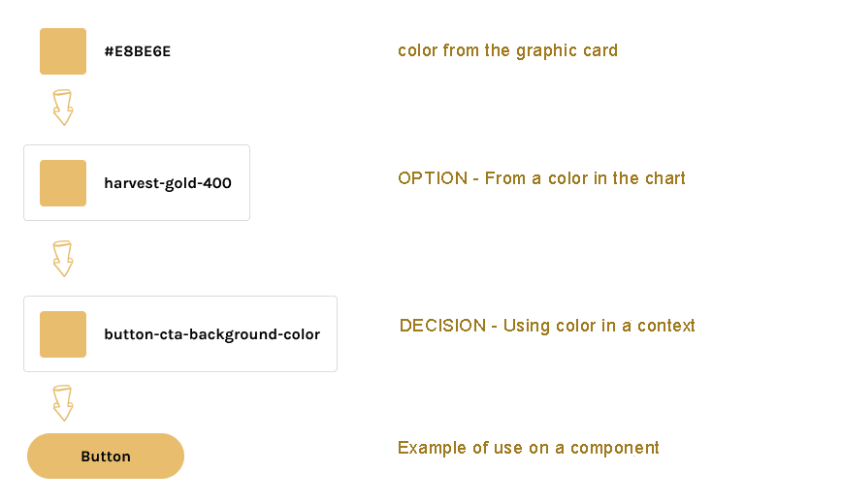Image resolution: width=842 pixels, height=504 pixels.
Task: Click 'Example of use on a component' caption
Action: coord(529,448)
